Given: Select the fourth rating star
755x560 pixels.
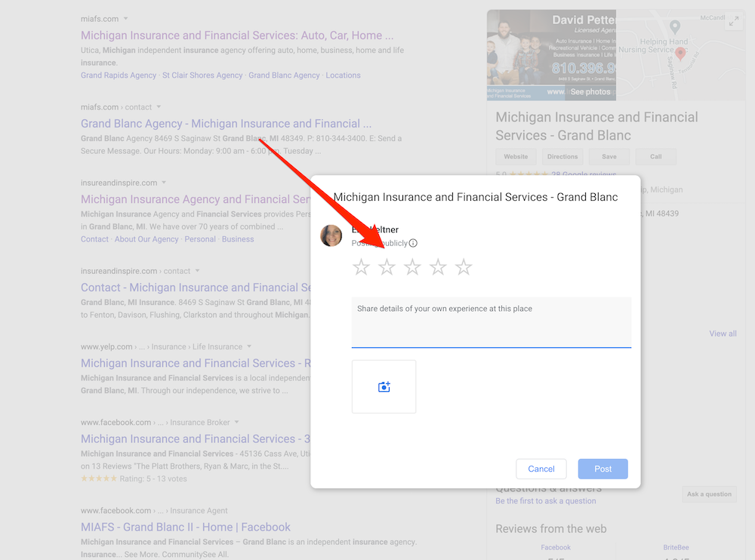Looking at the screenshot, I should point(438,266).
